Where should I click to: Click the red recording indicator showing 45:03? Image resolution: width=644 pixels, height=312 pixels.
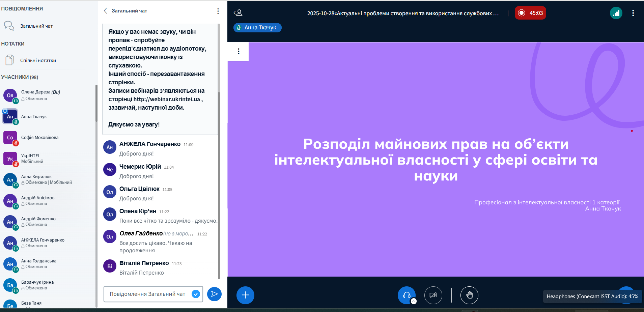(530, 13)
